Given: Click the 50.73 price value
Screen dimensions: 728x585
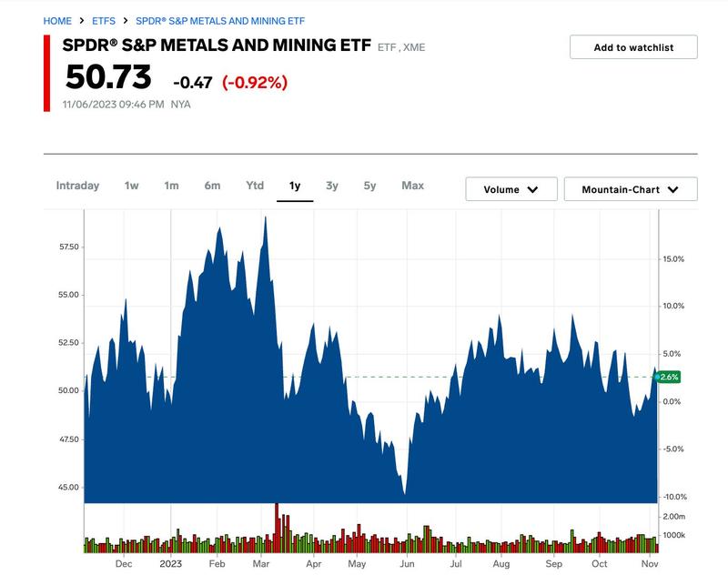Looking at the screenshot, I should (108, 76).
